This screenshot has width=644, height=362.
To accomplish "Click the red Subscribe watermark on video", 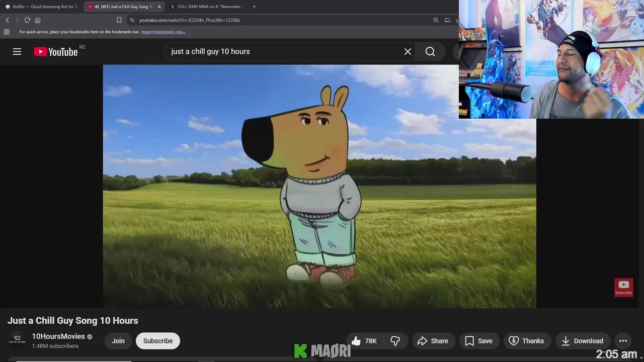I will [x=623, y=287].
